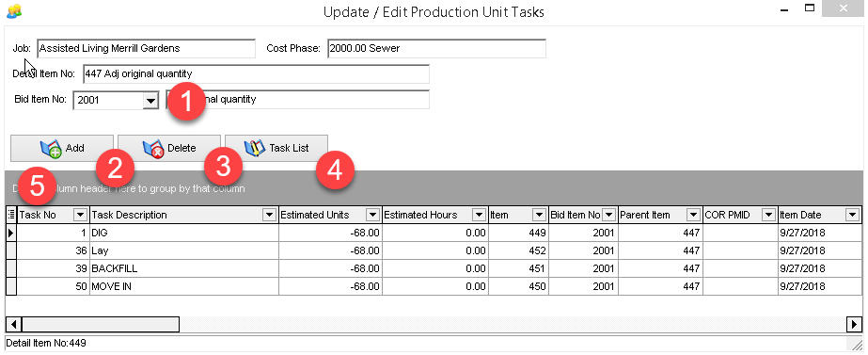Image resolution: width=868 pixels, height=355 pixels.
Task: Open the Item column filter dropdown
Action: tap(539, 216)
